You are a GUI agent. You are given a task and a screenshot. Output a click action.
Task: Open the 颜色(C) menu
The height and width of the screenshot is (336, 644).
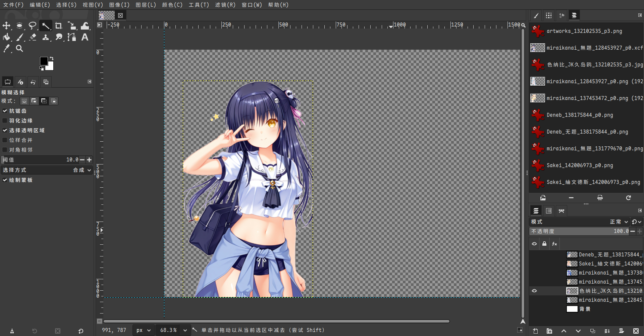pos(172,5)
